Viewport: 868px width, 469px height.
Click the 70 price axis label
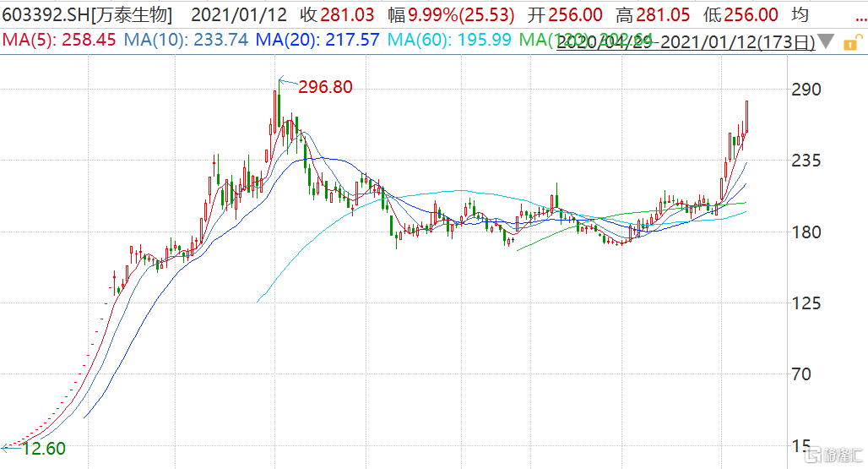tap(801, 374)
